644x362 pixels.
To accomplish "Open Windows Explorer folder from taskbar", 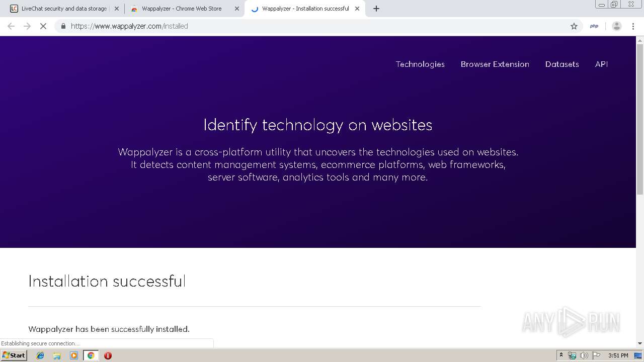I will [x=57, y=355].
